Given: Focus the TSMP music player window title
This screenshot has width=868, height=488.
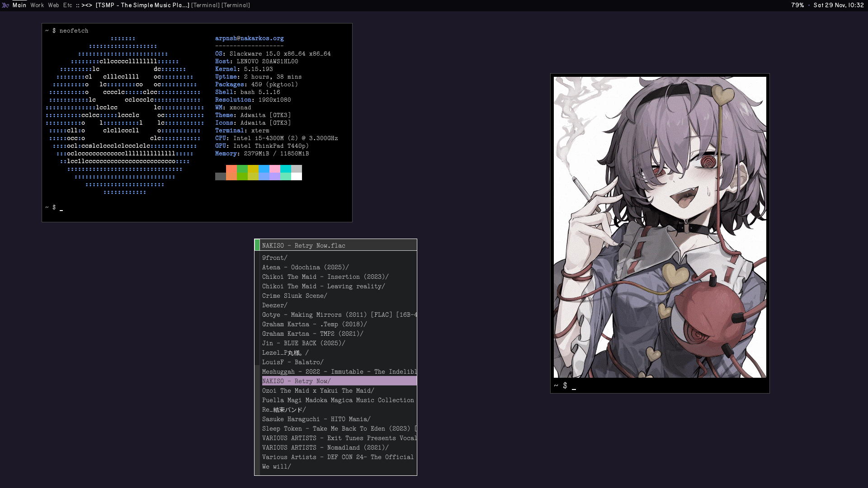Looking at the screenshot, I should [142, 5].
